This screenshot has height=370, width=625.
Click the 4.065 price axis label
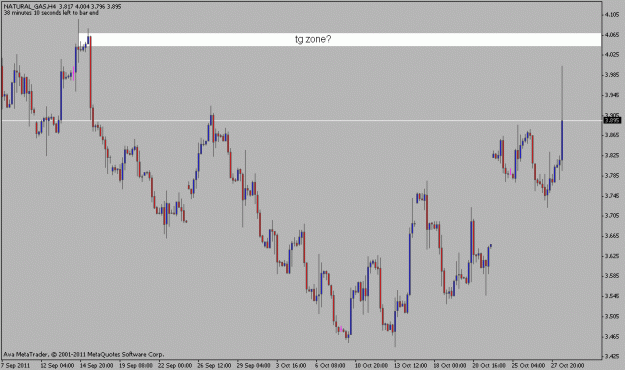[612, 35]
